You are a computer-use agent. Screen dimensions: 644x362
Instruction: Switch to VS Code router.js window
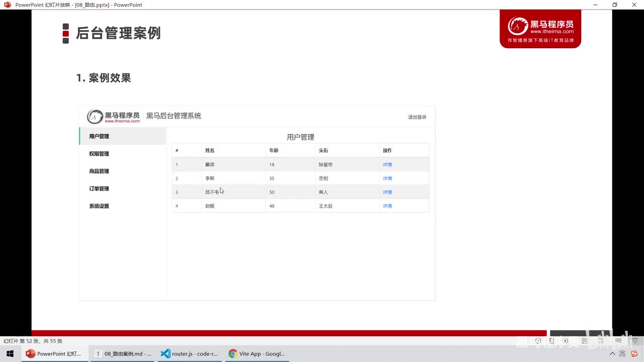(189, 354)
